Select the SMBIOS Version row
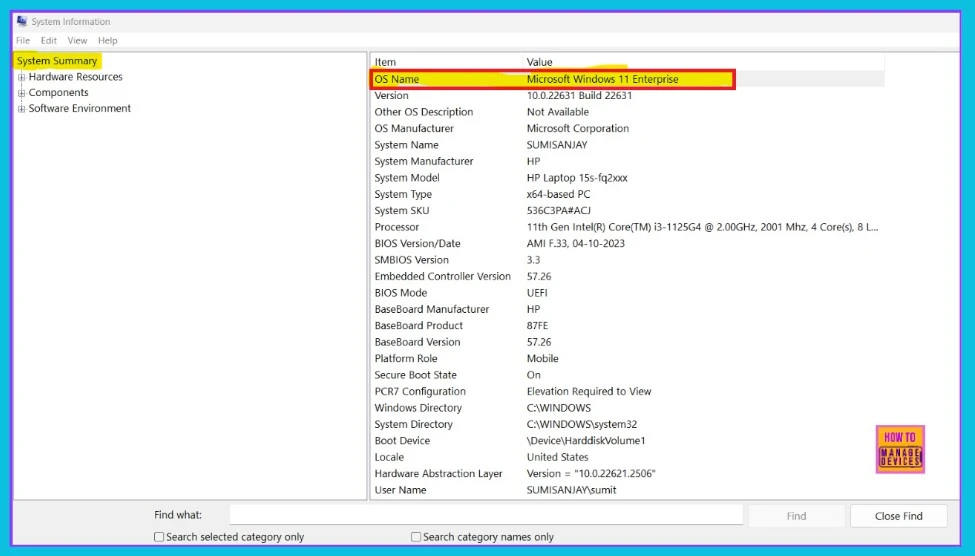This screenshot has height=556, width=975. [x=627, y=260]
